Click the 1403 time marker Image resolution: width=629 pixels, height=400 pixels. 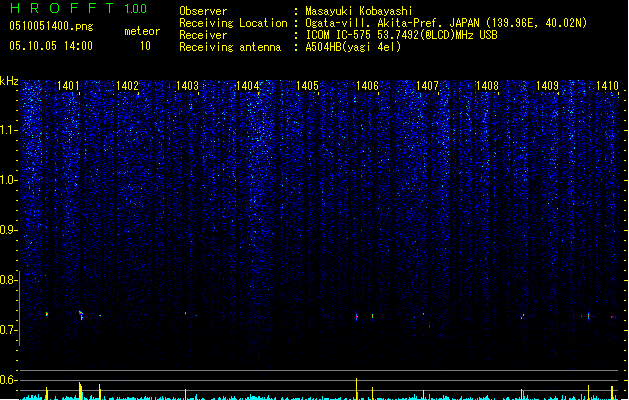(187, 85)
